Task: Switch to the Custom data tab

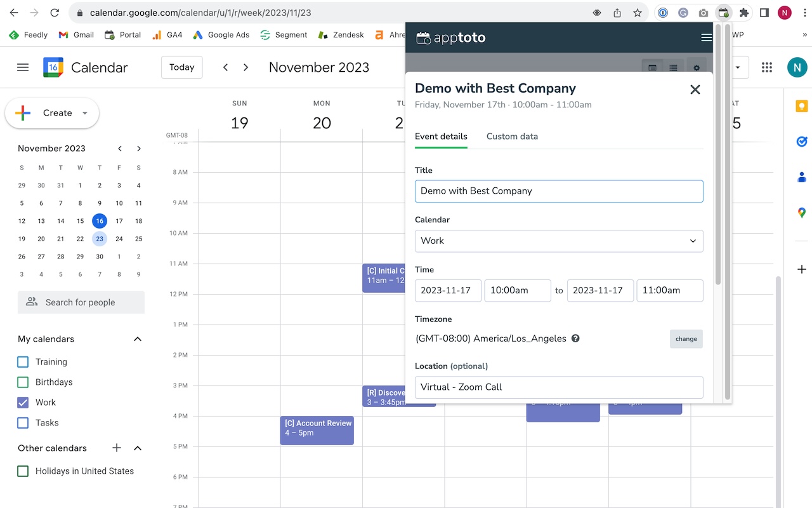Action: pos(512,137)
